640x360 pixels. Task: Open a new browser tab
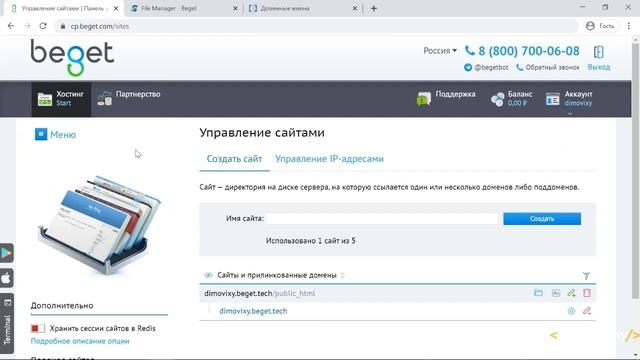(374, 8)
